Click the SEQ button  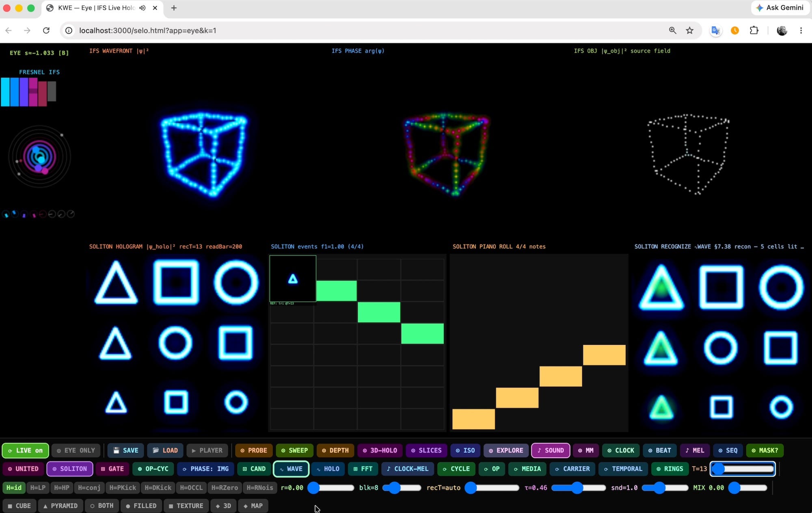coord(728,450)
